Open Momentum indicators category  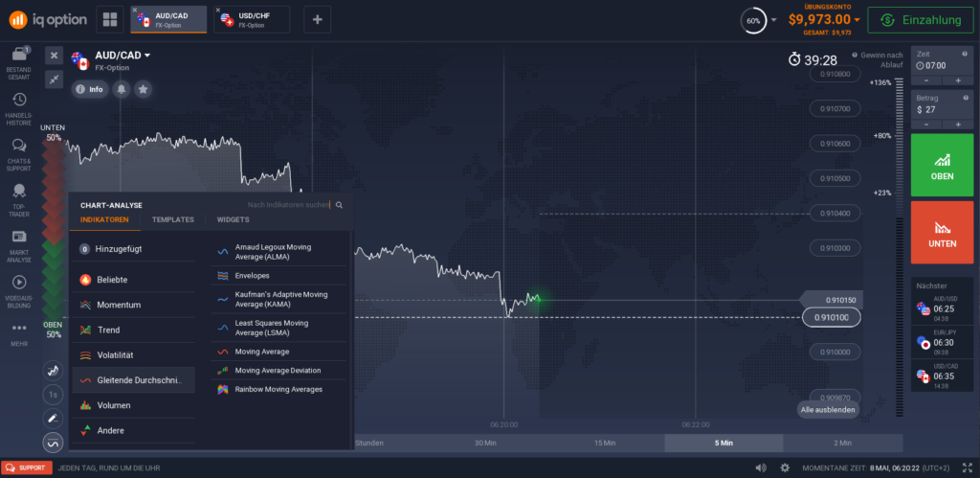[x=133, y=305]
